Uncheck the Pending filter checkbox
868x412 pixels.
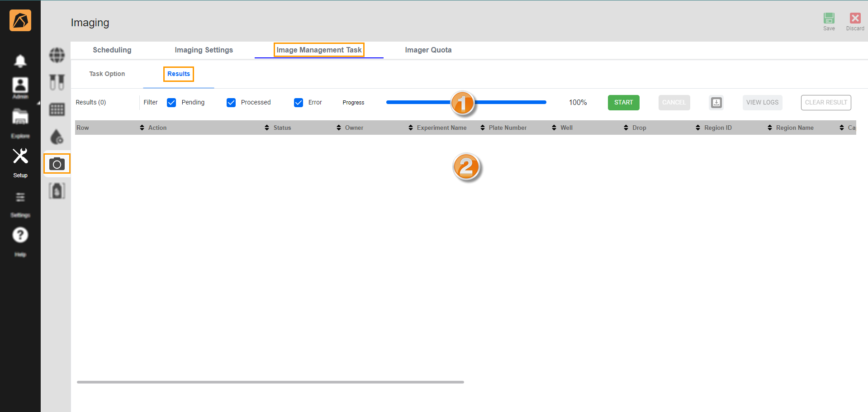pos(171,103)
